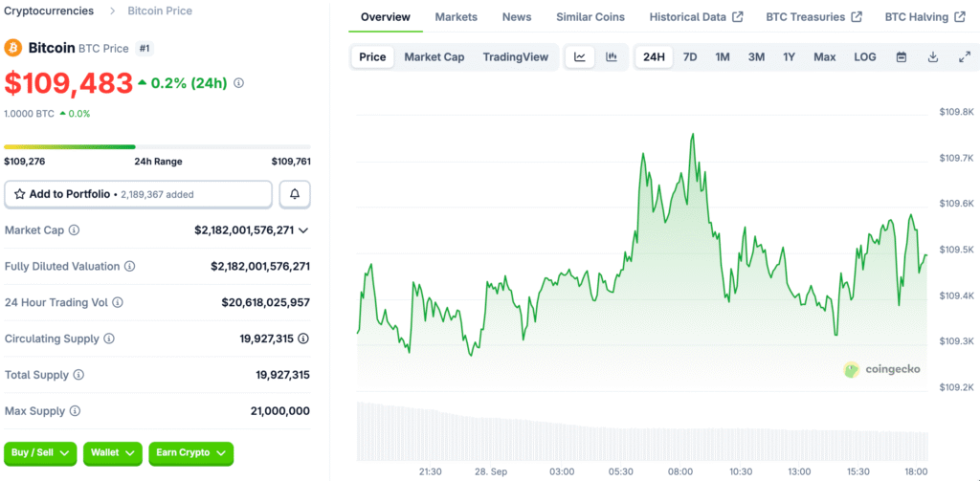
Task: Click the 24h Range progress bar
Action: click(157, 147)
